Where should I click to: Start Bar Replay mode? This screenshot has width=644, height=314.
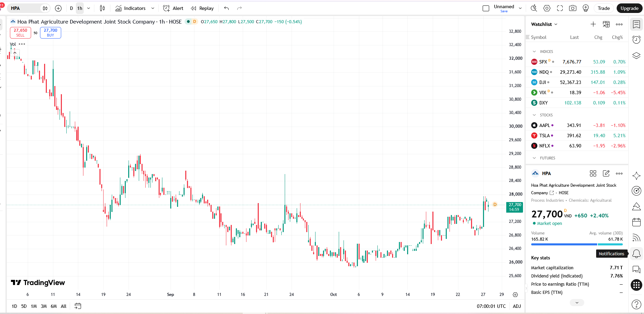pos(202,8)
